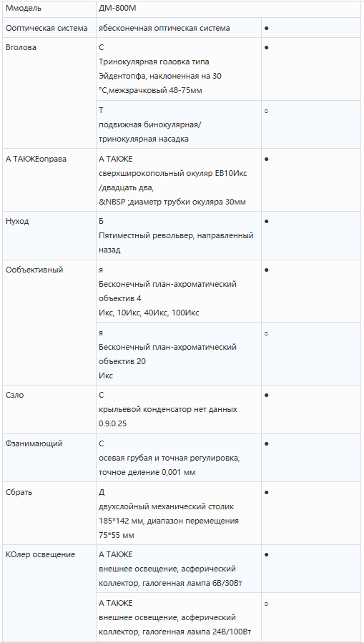
Task: Click the Ообъективный row label
Action: [x=34, y=270]
